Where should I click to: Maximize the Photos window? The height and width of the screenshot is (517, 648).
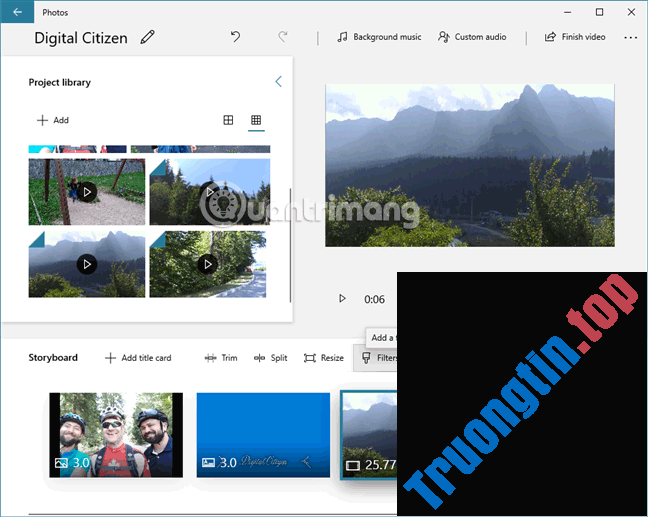[599, 12]
